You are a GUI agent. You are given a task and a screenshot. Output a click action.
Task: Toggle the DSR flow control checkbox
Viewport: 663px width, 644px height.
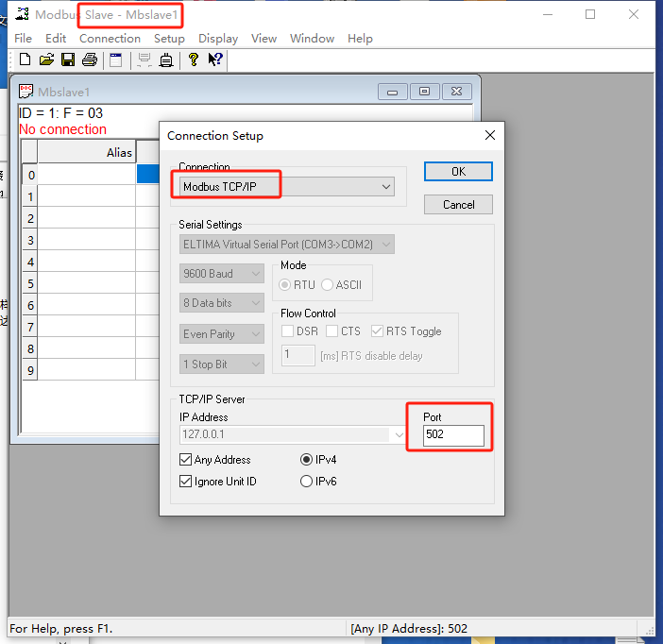287,331
